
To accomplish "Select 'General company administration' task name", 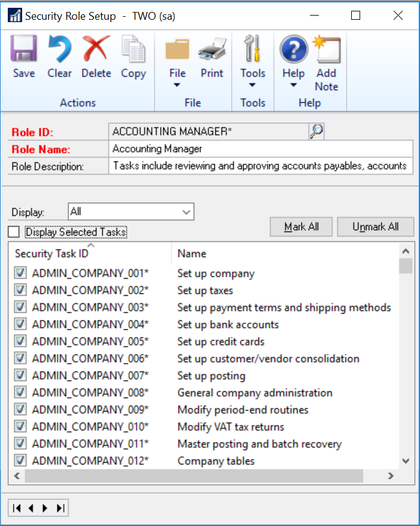I will click(255, 393).
